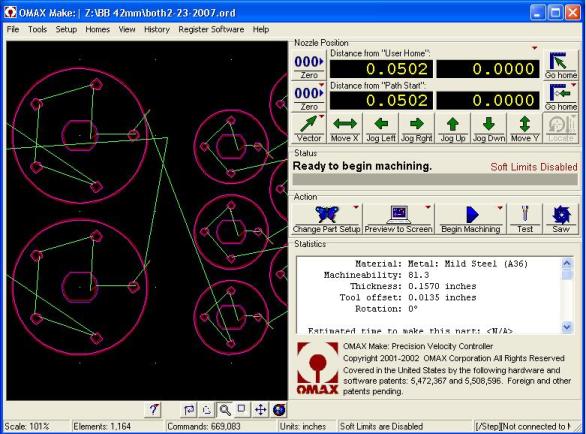Viewport: 586px width, 434px height.
Task: Click 'Ready to begin machining.' status text
Action: [362, 166]
